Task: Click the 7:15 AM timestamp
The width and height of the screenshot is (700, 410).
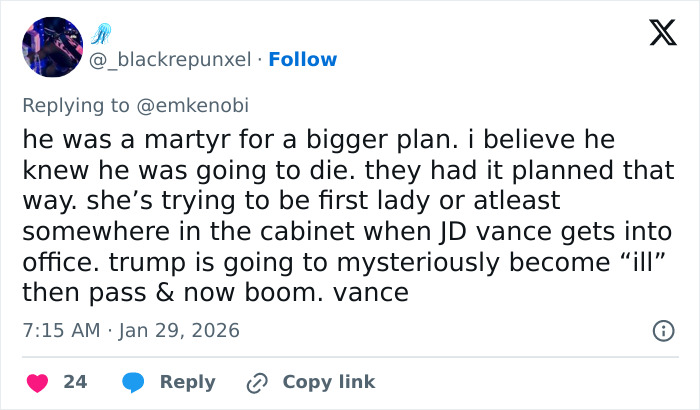Action: [59, 329]
